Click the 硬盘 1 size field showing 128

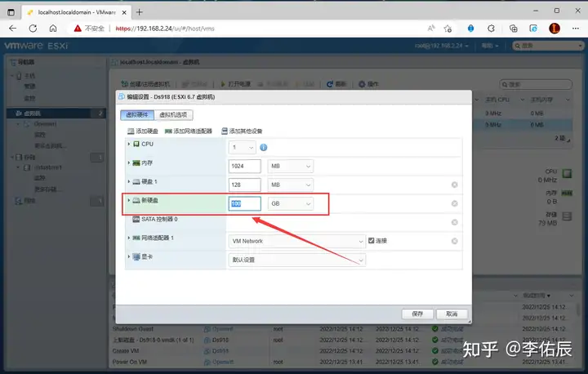click(244, 185)
